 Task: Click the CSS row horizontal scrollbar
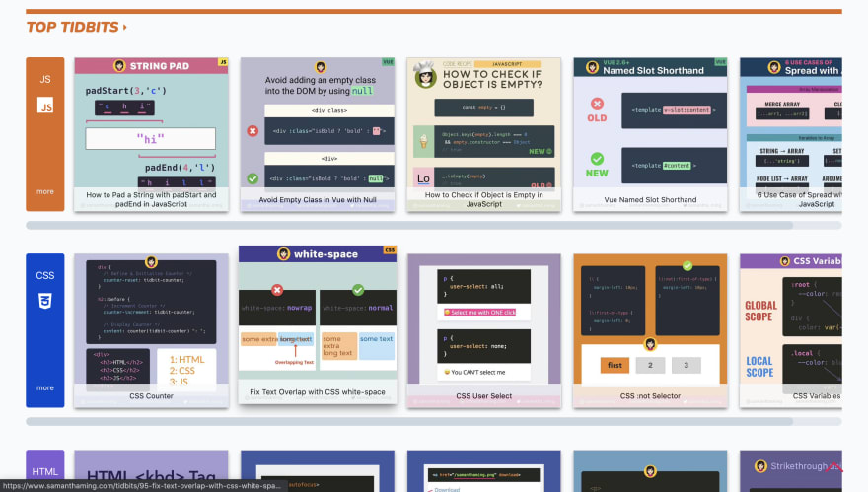point(409,422)
